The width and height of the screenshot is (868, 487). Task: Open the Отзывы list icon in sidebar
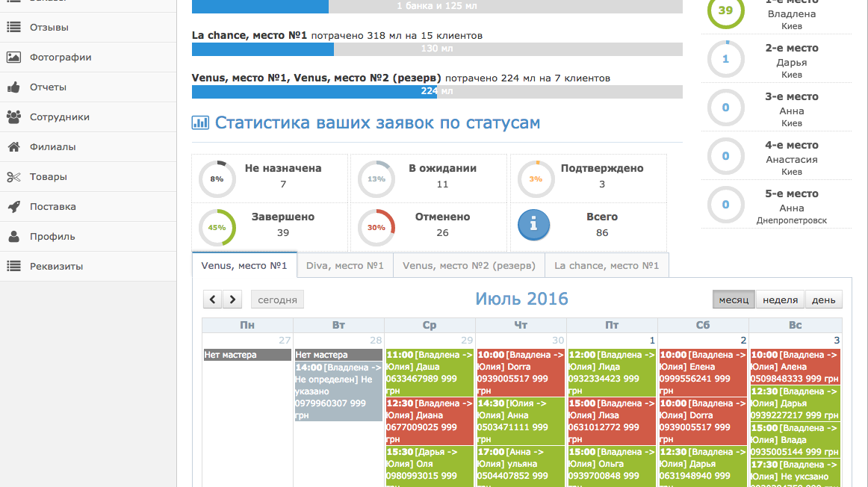(14, 27)
